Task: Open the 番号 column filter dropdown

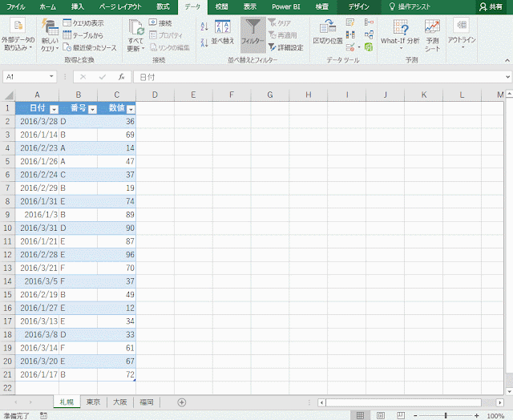Action: click(x=93, y=109)
